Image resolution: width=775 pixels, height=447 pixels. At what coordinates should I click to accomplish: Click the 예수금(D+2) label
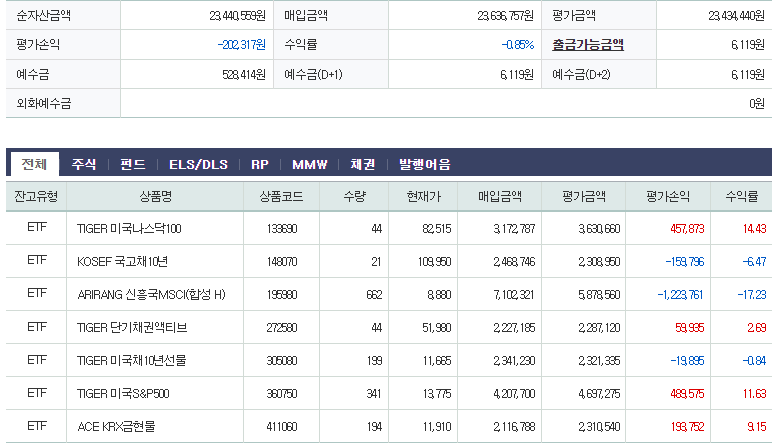tap(581, 75)
